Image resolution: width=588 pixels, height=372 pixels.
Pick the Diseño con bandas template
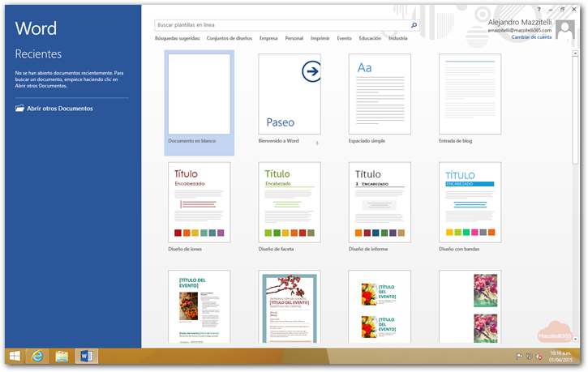click(470, 202)
